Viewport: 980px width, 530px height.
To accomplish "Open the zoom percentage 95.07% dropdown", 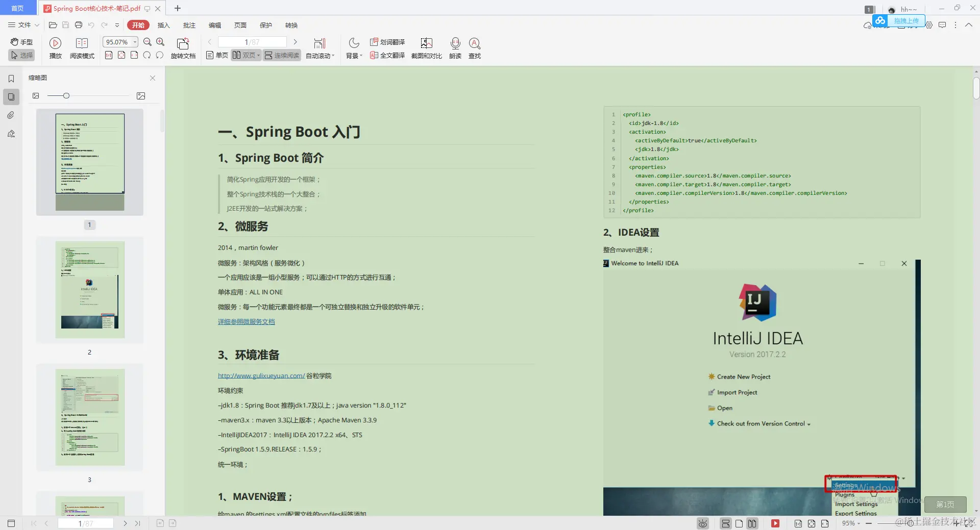I will point(135,42).
